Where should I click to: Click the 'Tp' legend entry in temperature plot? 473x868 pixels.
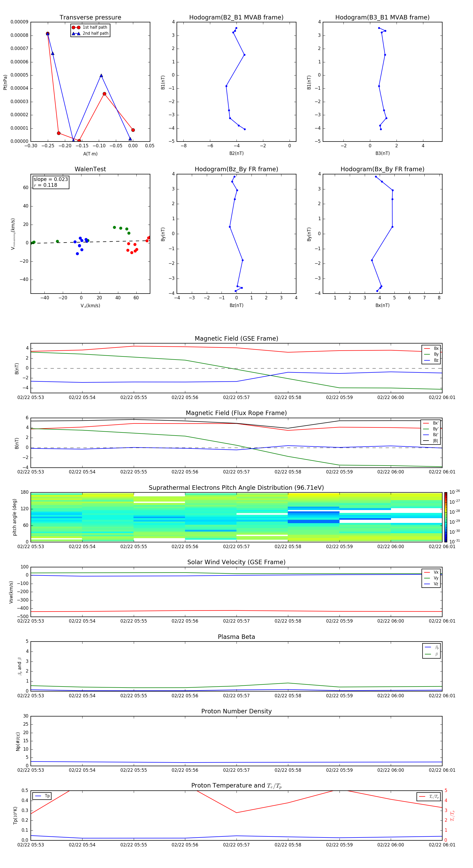(x=42, y=796)
